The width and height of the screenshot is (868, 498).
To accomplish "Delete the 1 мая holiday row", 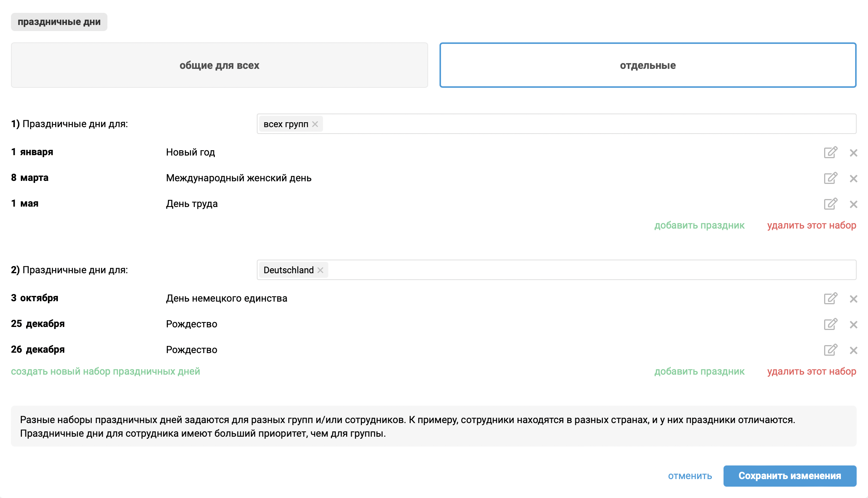I will pos(853,204).
